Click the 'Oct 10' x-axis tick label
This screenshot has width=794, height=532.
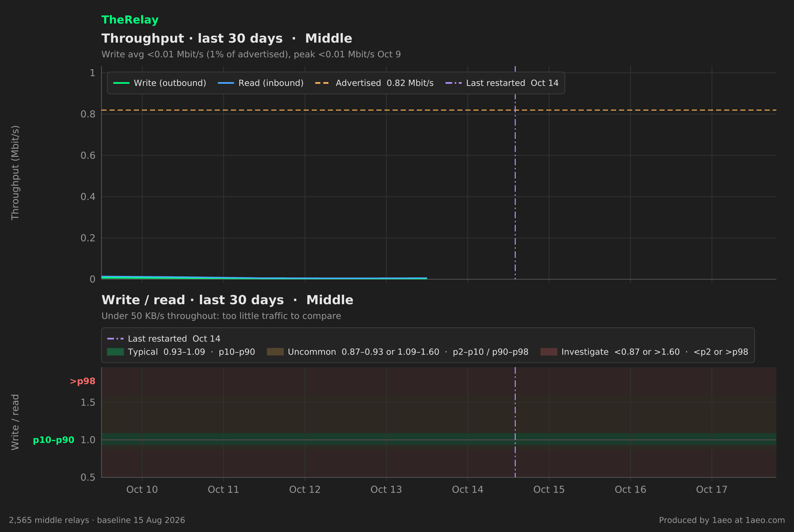coord(142,489)
